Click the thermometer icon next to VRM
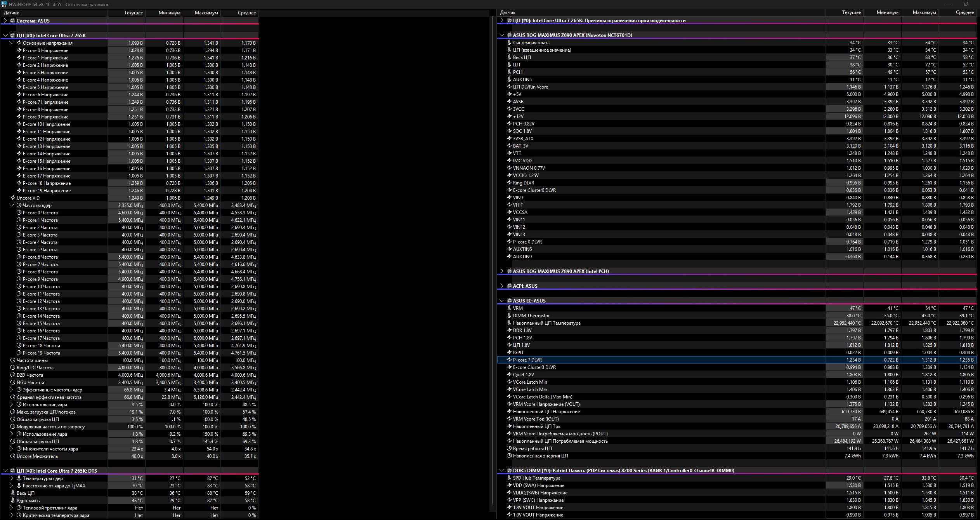980x520 pixels. pos(509,308)
